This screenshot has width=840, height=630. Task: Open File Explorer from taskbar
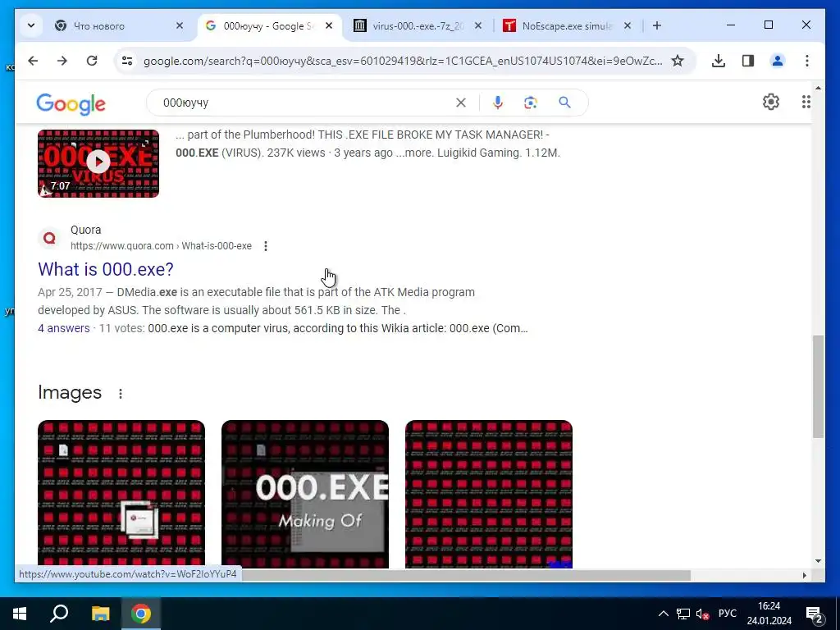click(100, 614)
